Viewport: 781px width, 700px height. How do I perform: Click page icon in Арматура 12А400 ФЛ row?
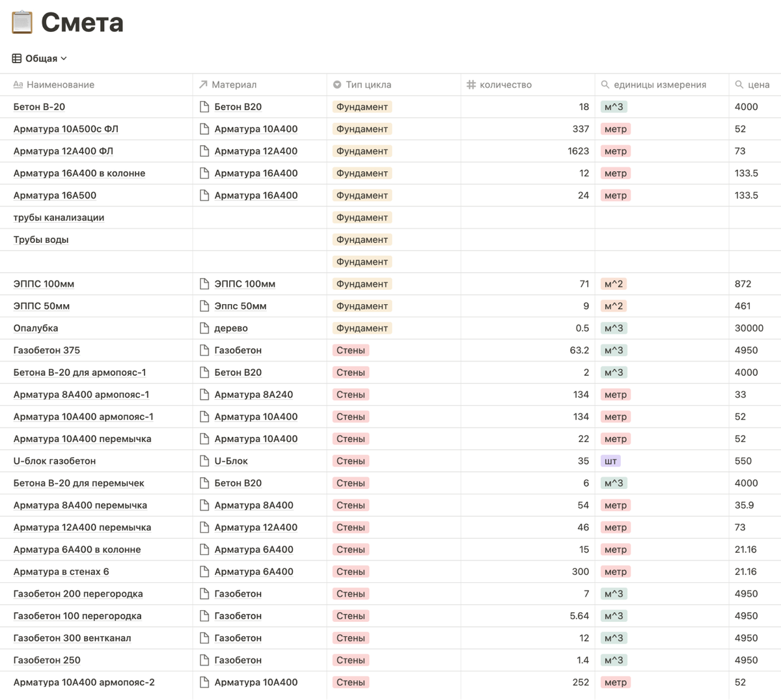click(204, 151)
